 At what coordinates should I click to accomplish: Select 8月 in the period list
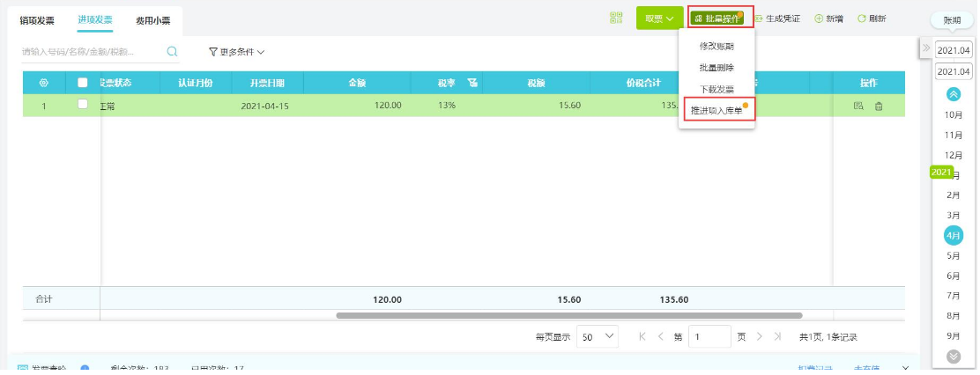pos(954,316)
